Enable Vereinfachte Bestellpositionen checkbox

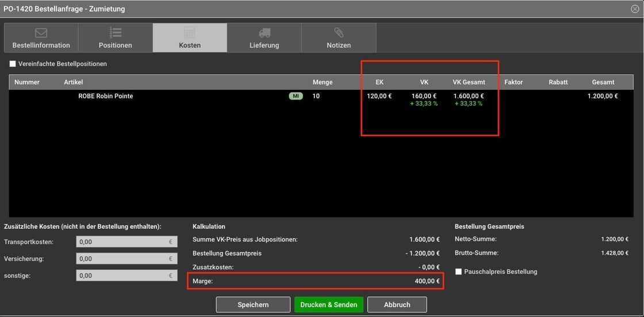point(13,64)
